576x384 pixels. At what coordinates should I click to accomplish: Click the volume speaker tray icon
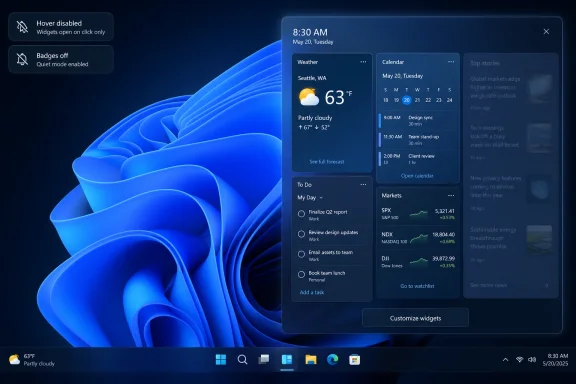(x=532, y=359)
